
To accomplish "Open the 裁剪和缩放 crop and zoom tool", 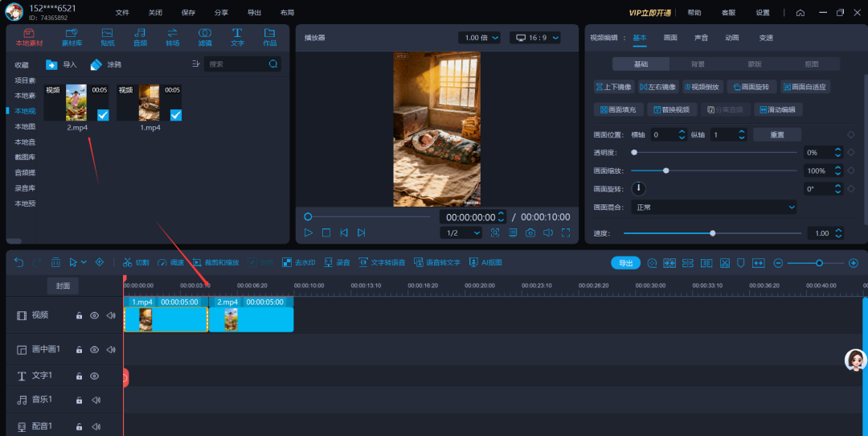I will tap(215, 262).
